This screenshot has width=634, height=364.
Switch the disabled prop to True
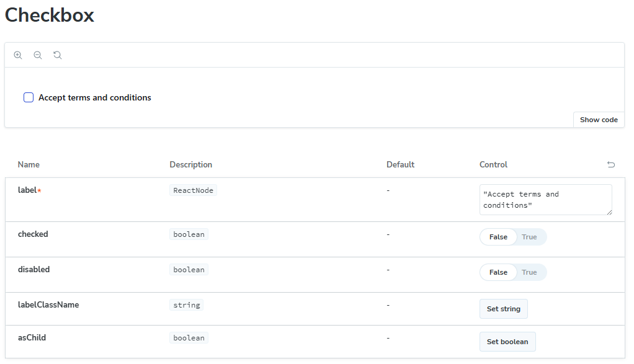pos(529,272)
